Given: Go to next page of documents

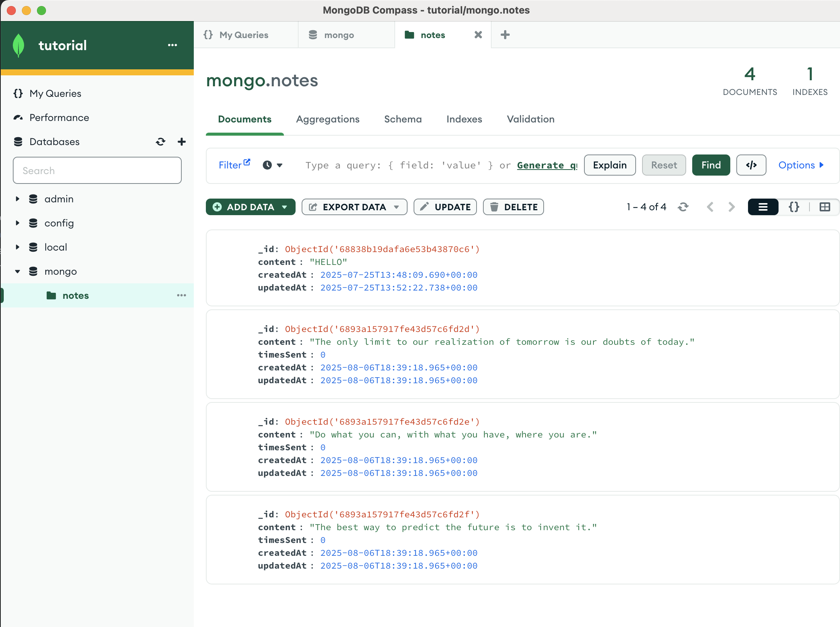Looking at the screenshot, I should point(731,207).
